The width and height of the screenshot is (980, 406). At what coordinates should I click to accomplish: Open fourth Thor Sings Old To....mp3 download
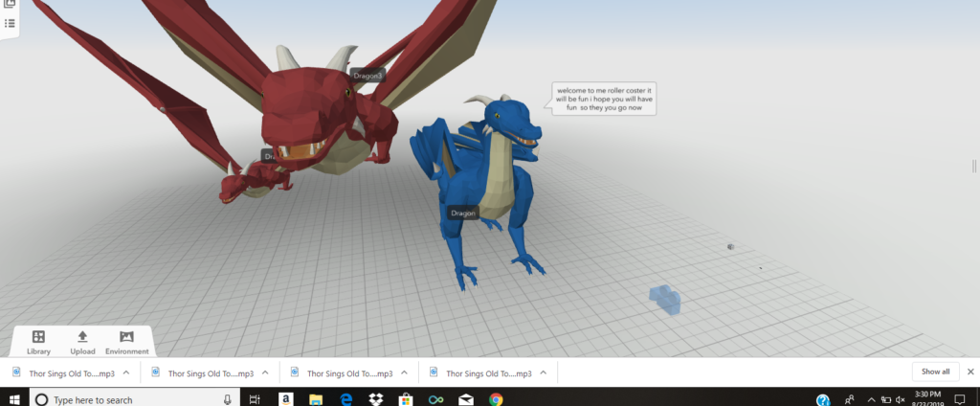[x=489, y=373]
